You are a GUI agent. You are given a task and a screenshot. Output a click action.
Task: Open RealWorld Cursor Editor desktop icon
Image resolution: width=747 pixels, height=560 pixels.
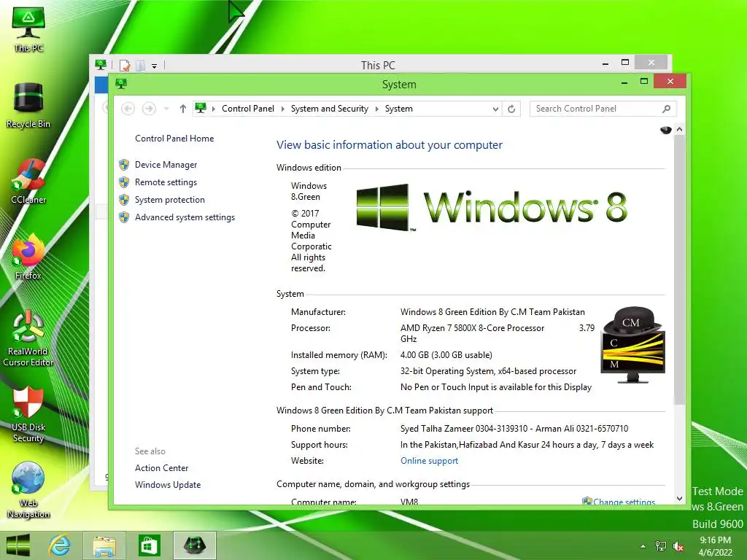[28, 338]
